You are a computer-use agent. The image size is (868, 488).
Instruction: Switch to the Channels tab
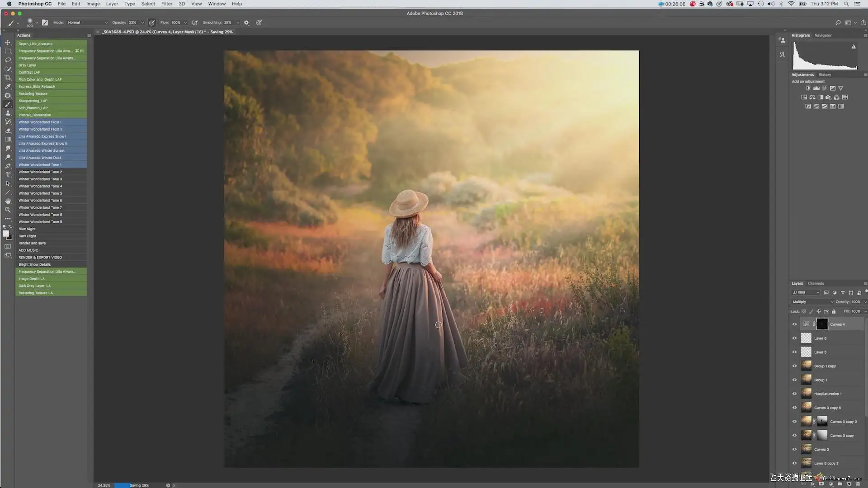pos(816,283)
